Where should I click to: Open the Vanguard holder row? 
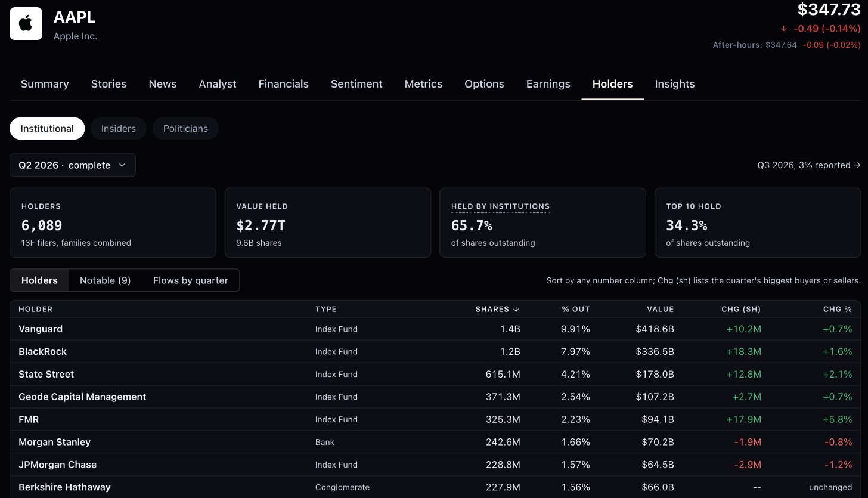click(435, 329)
